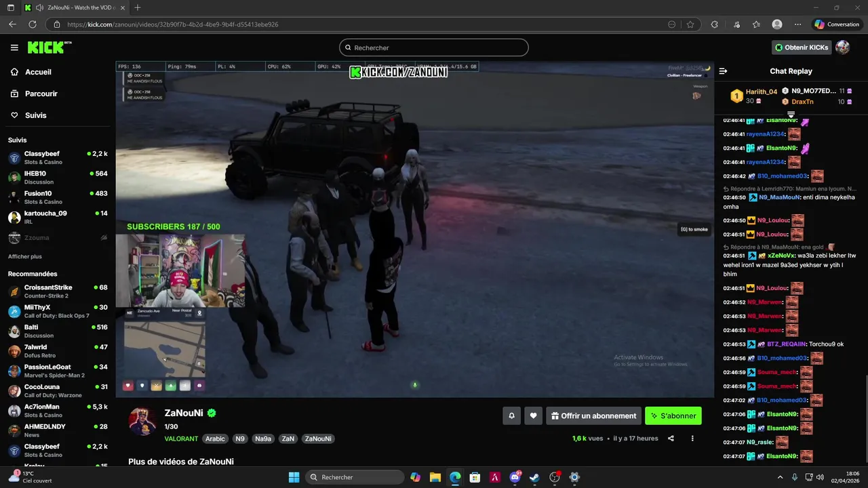Click Offrir un abonnement button
868x488 pixels.
click(x=593, y=415)
